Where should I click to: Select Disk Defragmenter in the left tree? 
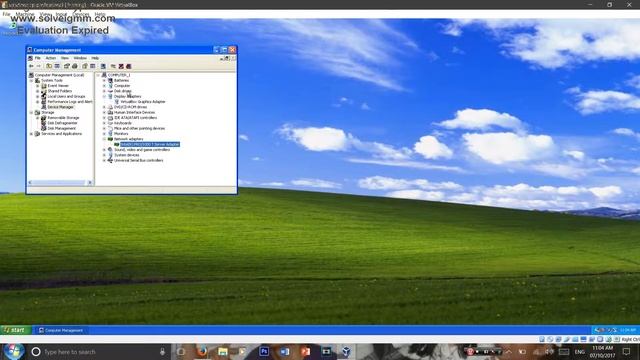62,123
